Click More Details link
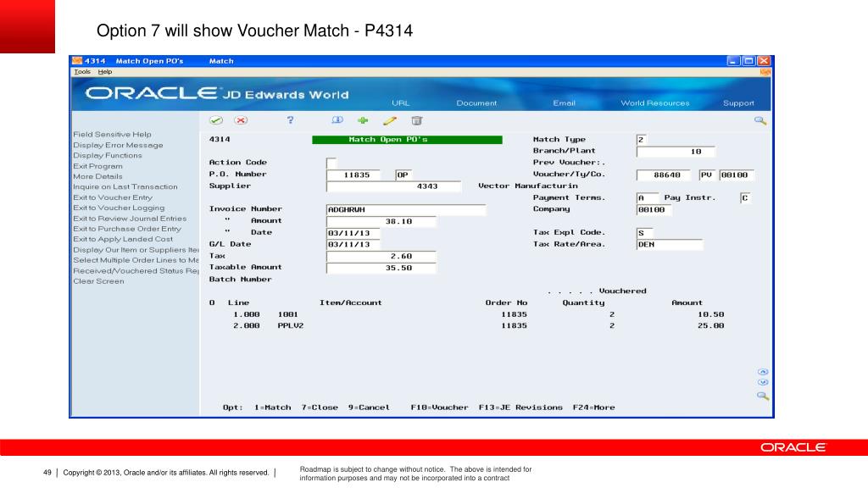The width and height of the screenshot is (868, 488). point(98,176)
